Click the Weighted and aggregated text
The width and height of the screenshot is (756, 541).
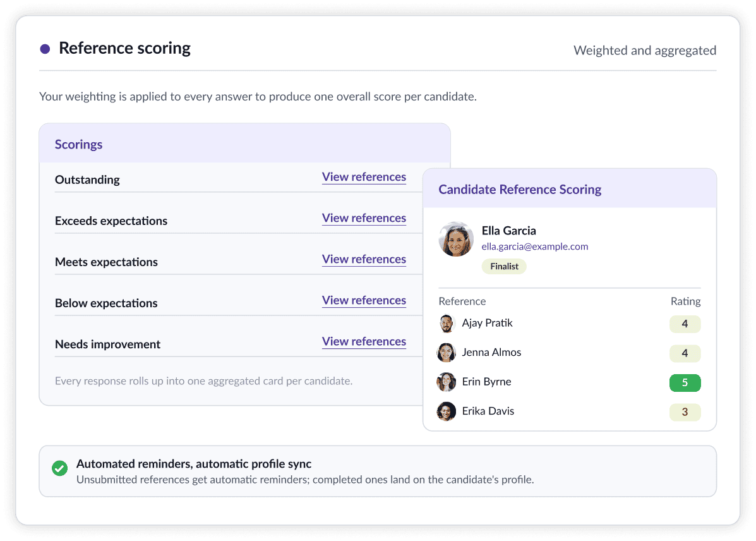pos(645,51)
